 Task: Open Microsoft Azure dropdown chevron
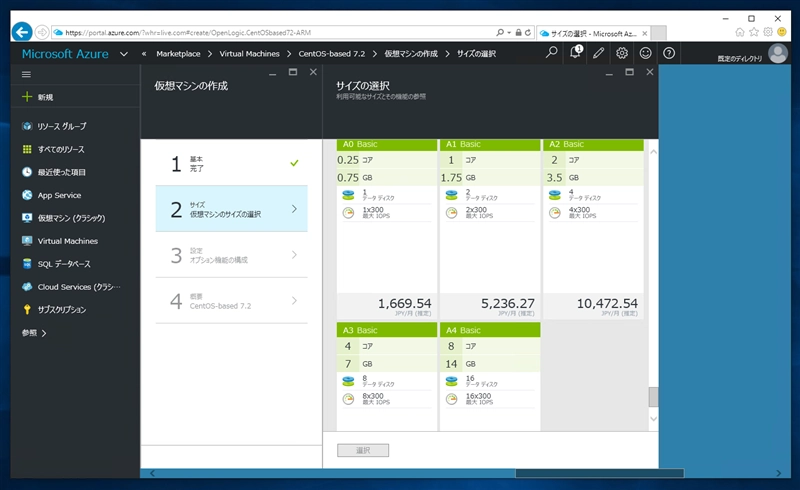tap(123, 54)
